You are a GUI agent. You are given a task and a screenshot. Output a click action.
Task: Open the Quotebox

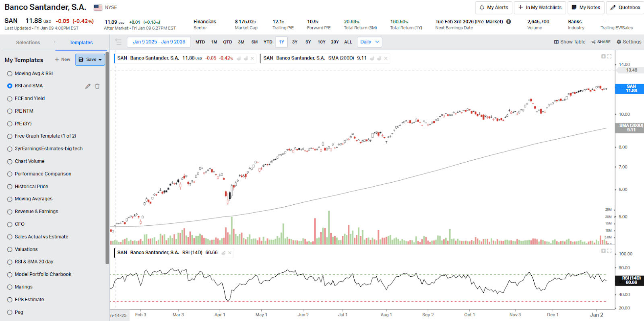click(x=625, y=8)
